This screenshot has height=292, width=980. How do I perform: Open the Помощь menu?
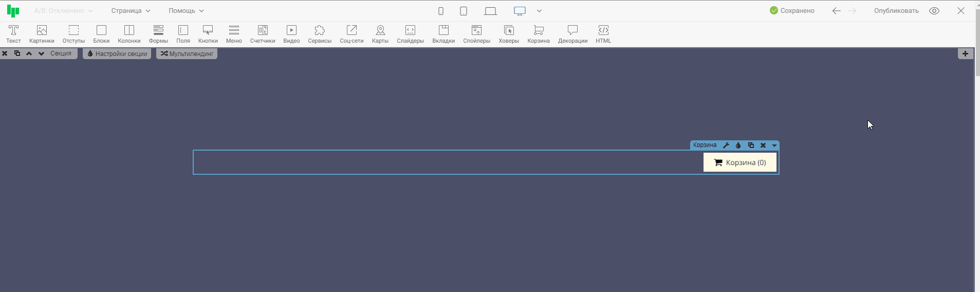[186, 11]
